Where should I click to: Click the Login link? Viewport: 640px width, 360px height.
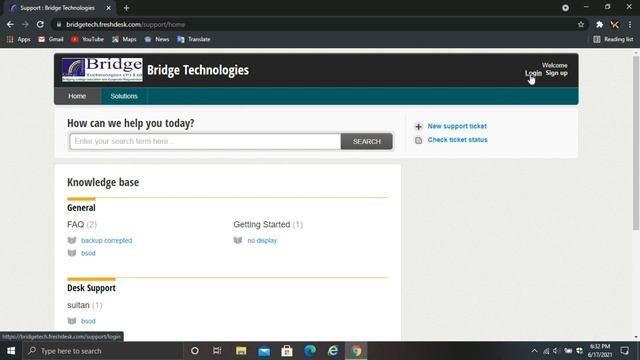[533, 73]
